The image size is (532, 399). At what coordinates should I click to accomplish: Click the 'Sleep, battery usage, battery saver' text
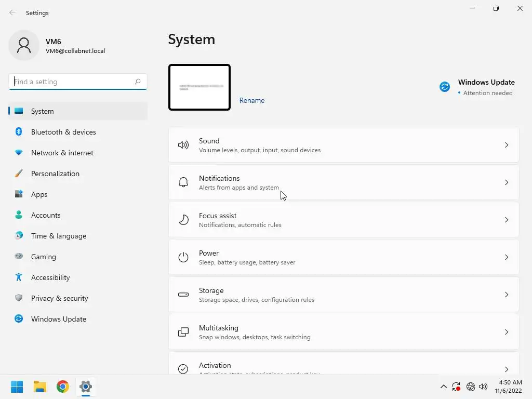click(247, 262)
